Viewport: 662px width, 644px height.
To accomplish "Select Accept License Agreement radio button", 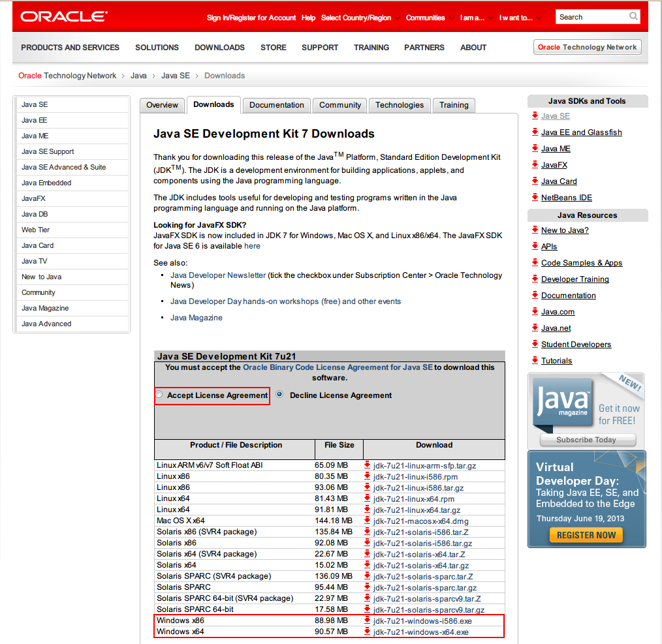I will (x=159, y=395).
